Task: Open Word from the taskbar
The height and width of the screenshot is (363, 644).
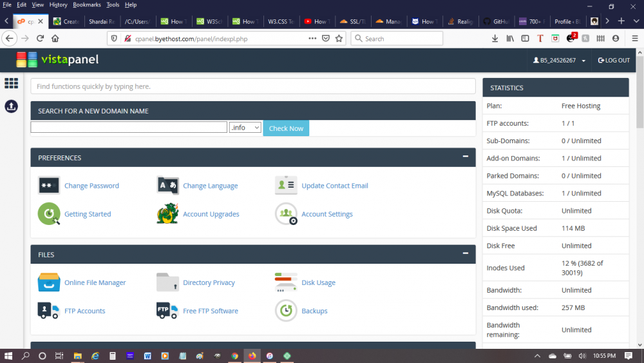Action: coord(147,356)
